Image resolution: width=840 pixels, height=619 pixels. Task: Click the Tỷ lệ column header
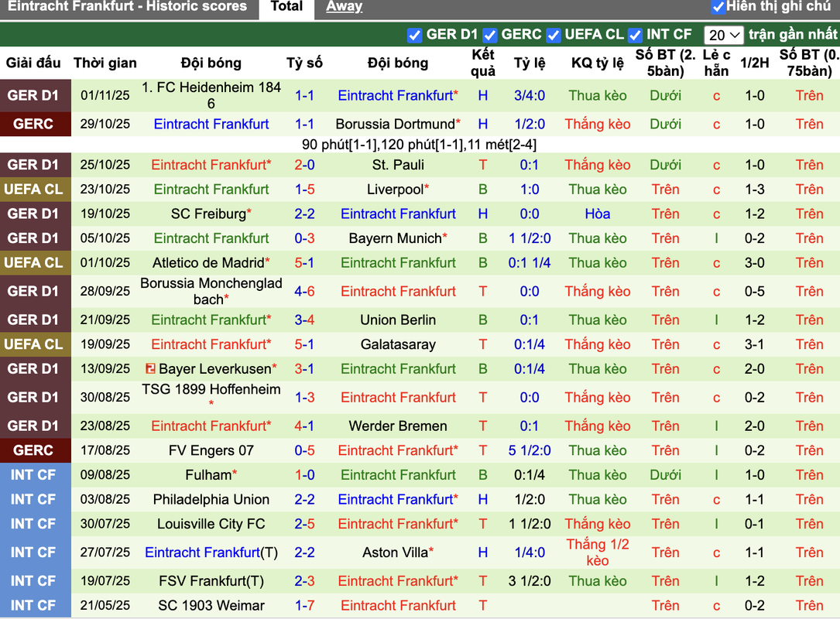coord(530,63)
